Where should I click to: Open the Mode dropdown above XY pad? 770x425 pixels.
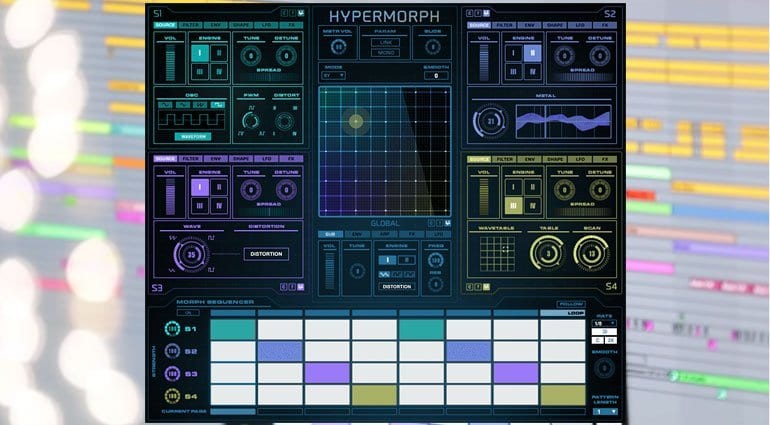pyautogui.click(x=333, y=75)
